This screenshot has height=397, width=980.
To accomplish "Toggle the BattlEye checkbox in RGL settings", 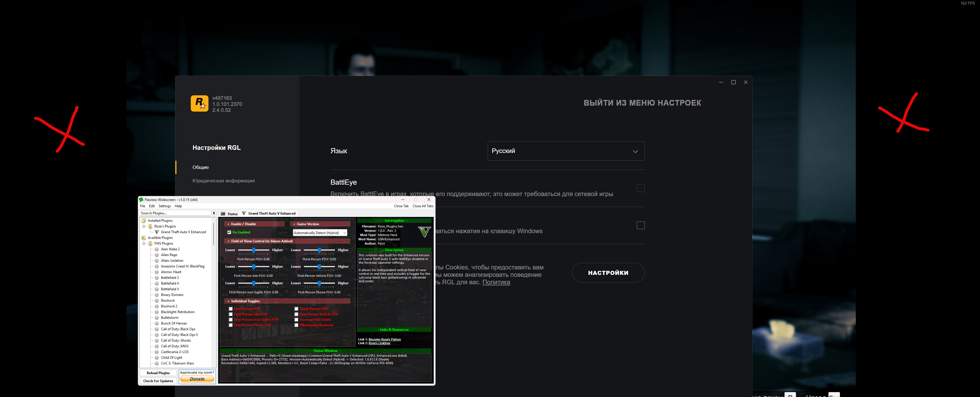I will pos(641,188).
